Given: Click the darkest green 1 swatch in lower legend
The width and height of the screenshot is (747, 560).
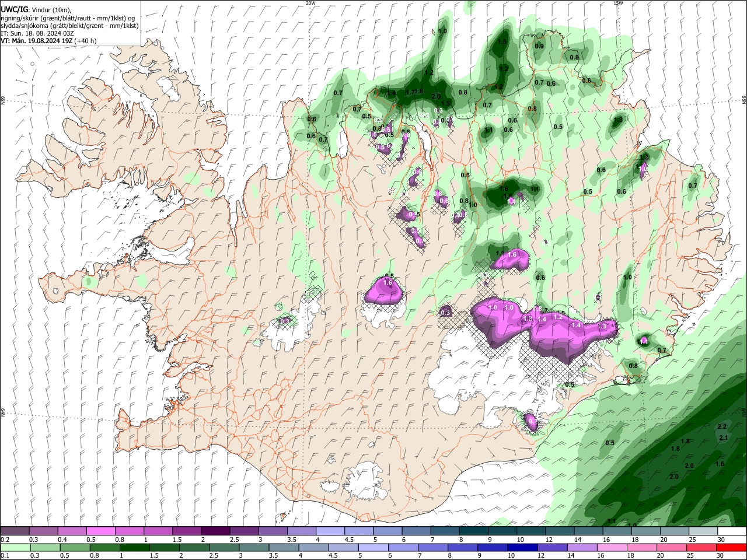Looking at the screenshot, I should 134,548.
